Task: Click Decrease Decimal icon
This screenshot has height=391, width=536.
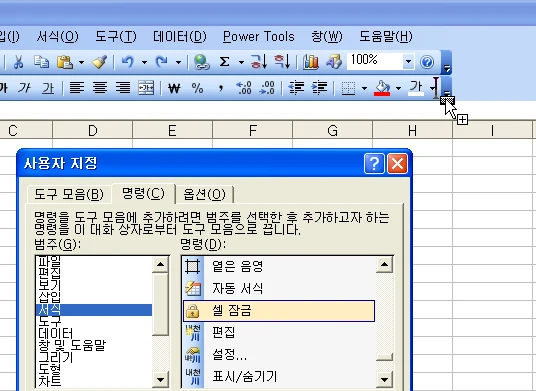Action: point(267,88)
